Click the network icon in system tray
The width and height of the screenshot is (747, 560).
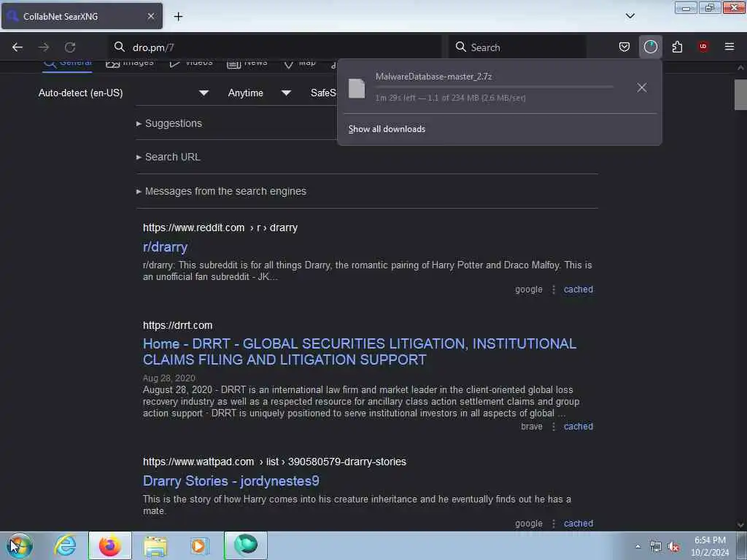click(x=656, y=547)
